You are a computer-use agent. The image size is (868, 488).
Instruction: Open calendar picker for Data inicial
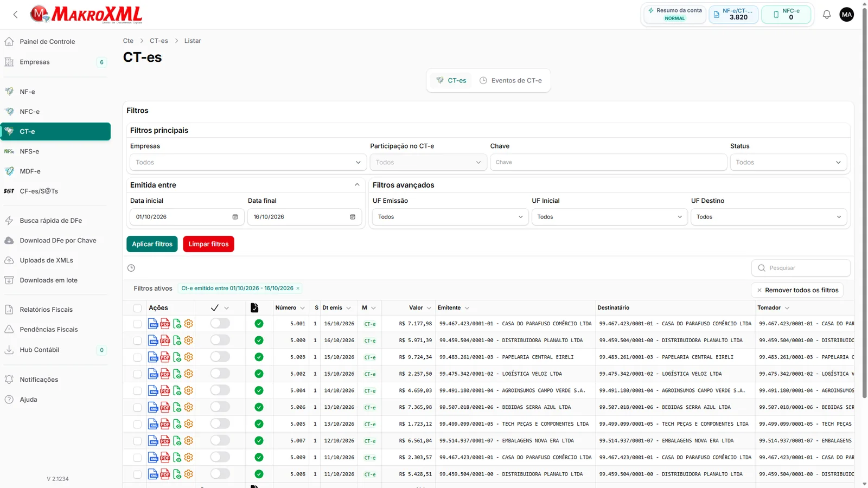(x=235, y=217)
